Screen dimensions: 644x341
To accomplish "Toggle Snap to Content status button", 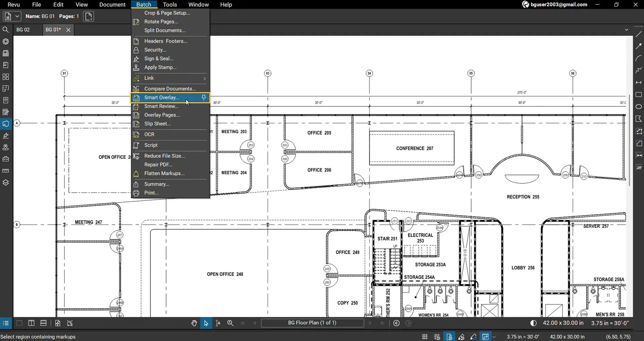I will pos(449,337).
